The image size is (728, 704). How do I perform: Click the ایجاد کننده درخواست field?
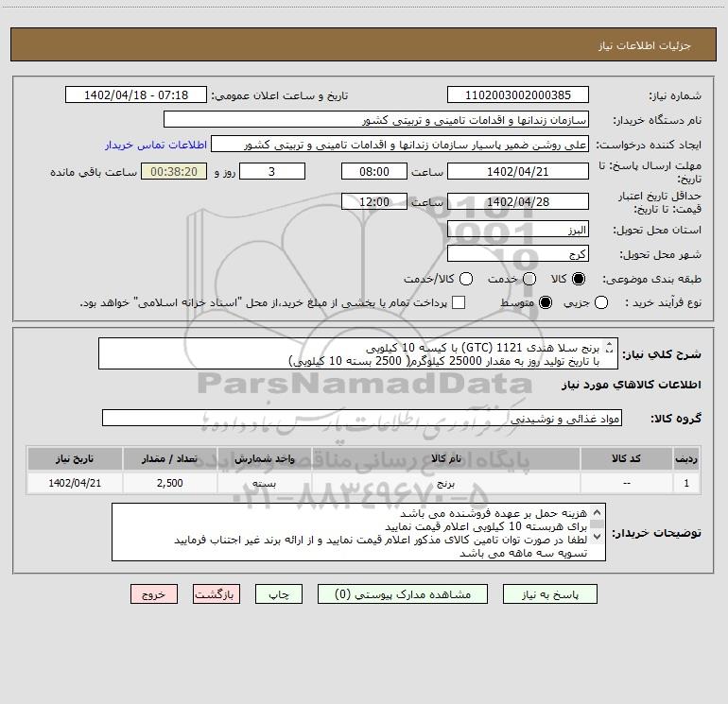(x=400, y=144)
